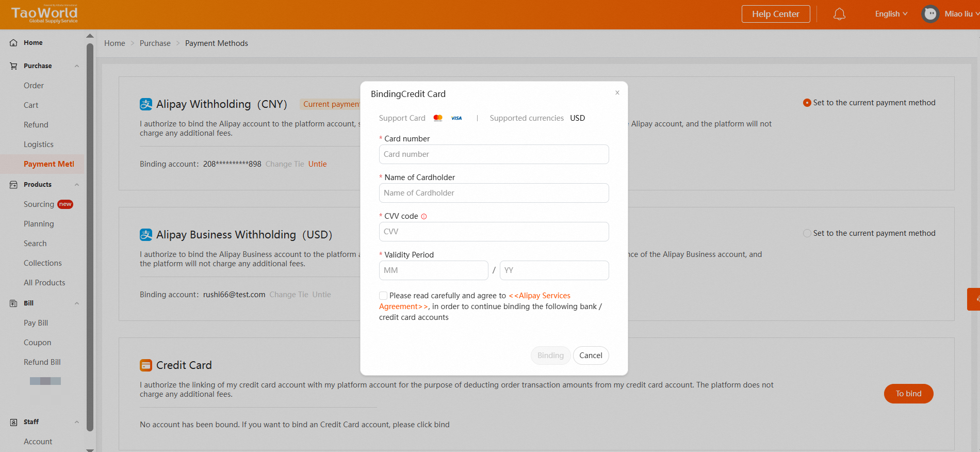This screenshot has height=452, width=980.
Task: Select current payment radio for Alipay Withholding CNY
Action: coord(807,103)
